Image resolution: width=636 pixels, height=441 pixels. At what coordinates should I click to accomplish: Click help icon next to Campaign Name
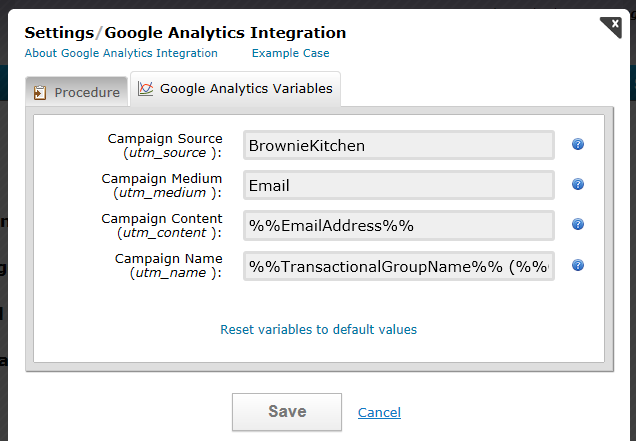(578, 265)
